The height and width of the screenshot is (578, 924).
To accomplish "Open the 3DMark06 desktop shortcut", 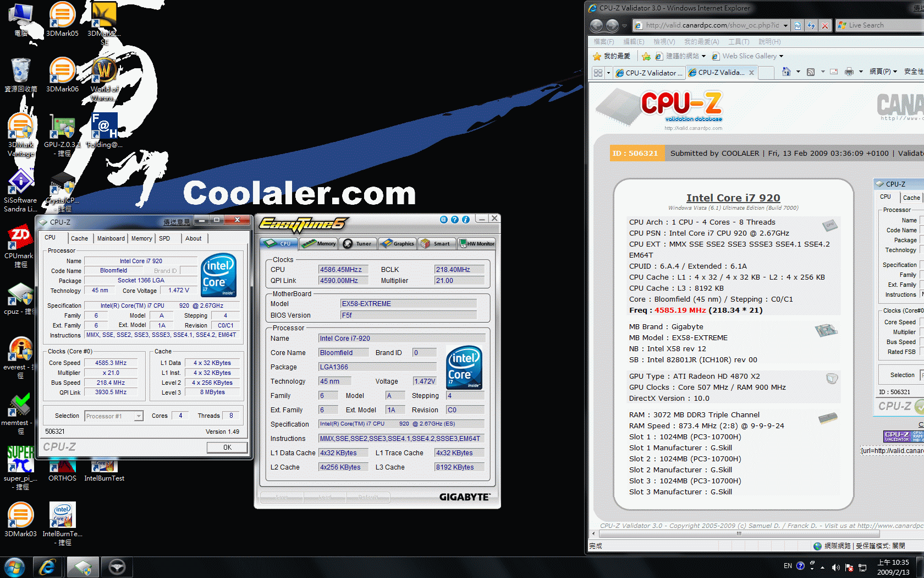I will (62, 75).
